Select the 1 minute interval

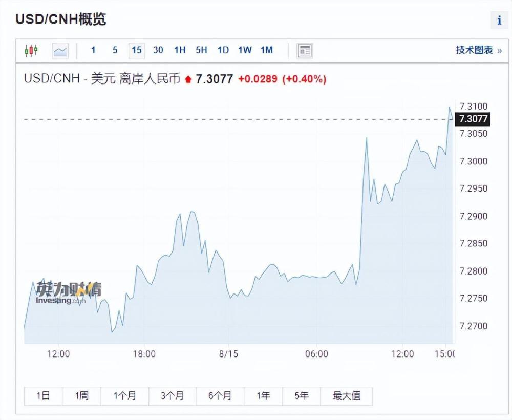[93, 50]
